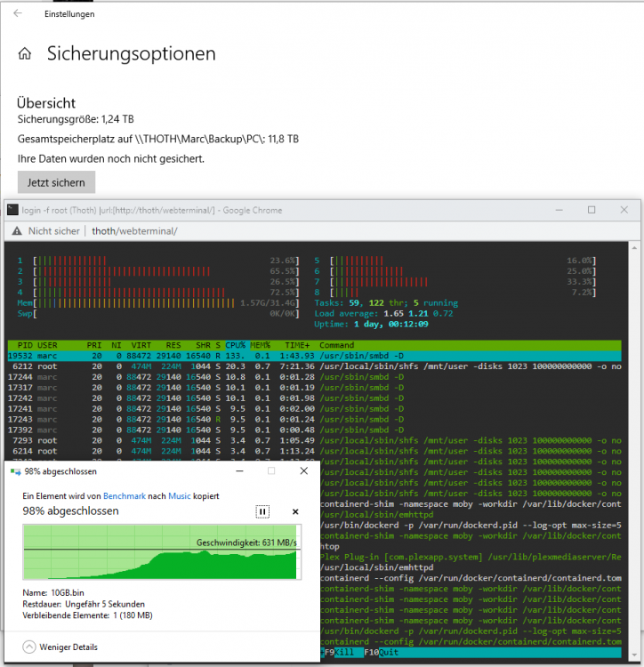Select the thoth/webterminal/ address field
The height and width of the screenshot is (667, 644).
click(x=134, y=231)
